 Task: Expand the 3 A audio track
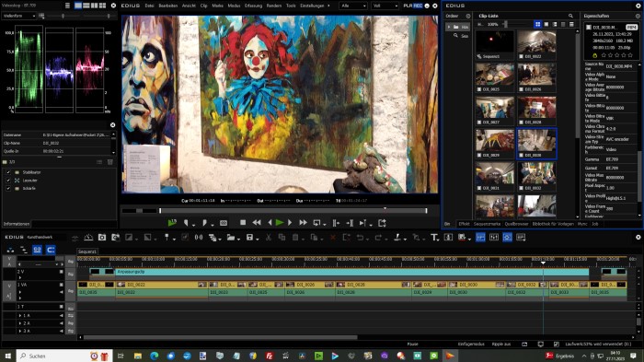coord(20,331)
